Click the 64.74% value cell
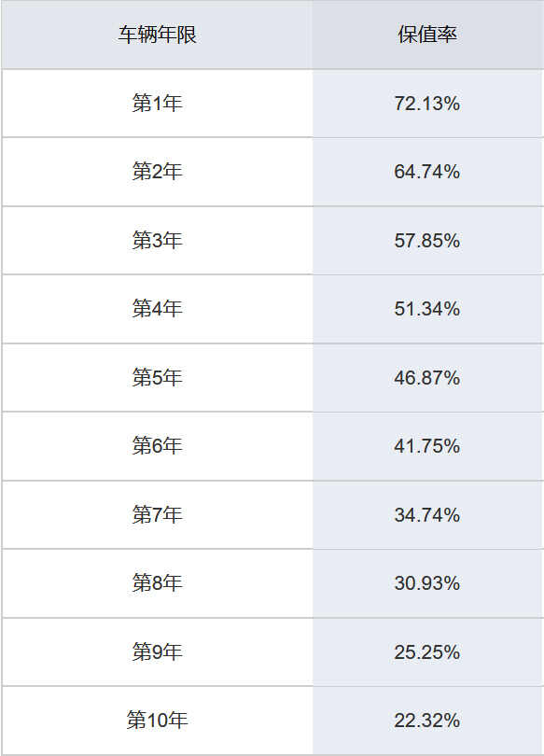The height and width of the screenshot is (756, 544). tap(427, 172)
